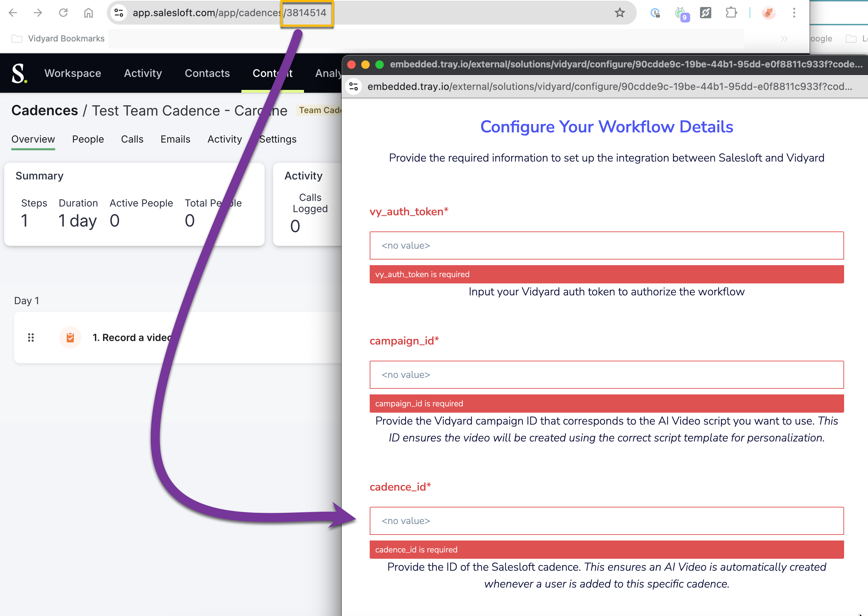868x616 pixels.
Task: Click the Calls Logged count
Action: coord(295,227)
